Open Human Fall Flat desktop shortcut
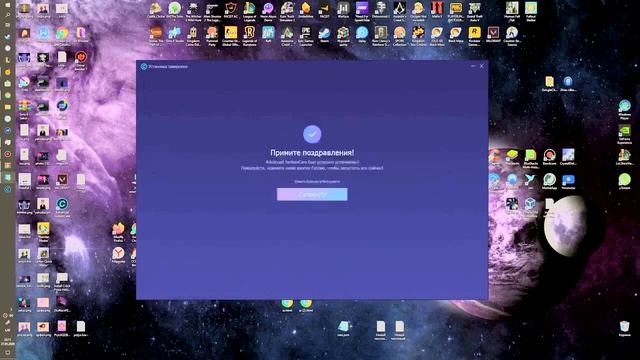This screenshot has height=360, width=640. pos(512,11)
